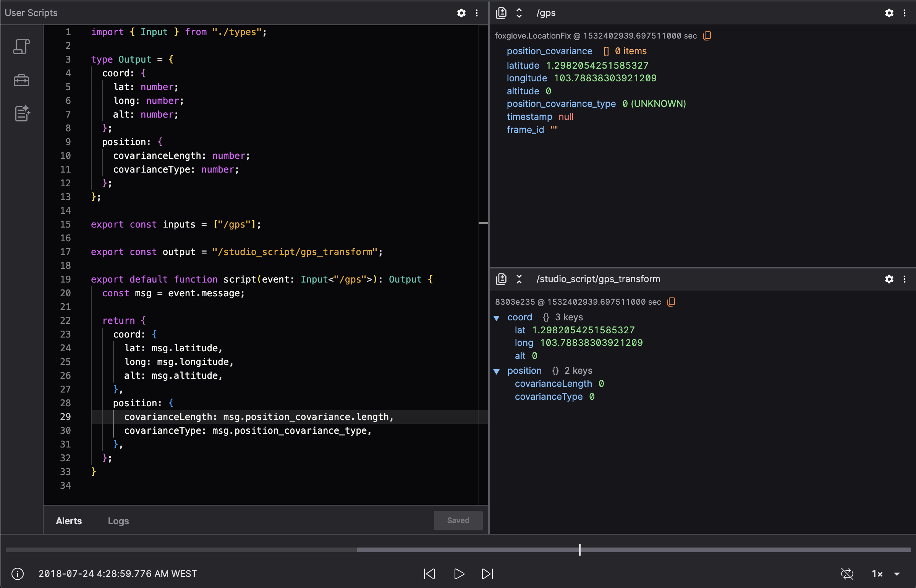Viewport: 916px width, 588px height.
Task: Click the playback timestamp display
Action: point(118,573)
